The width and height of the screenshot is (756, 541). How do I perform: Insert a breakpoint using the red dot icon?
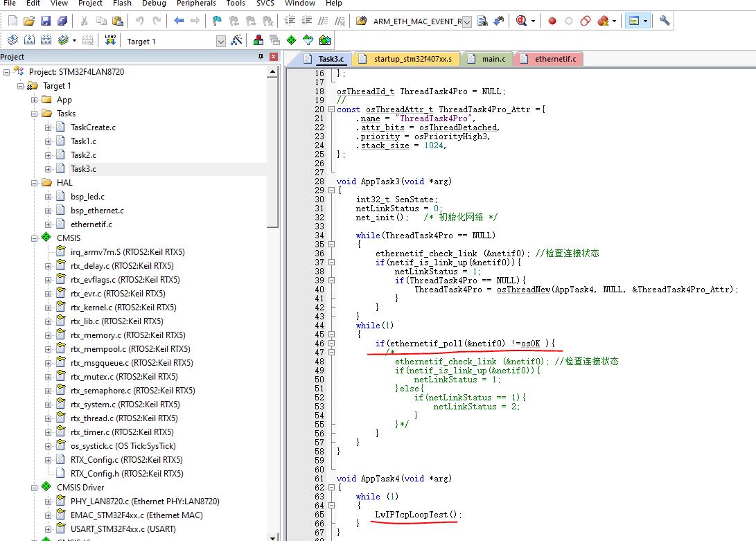552,21
